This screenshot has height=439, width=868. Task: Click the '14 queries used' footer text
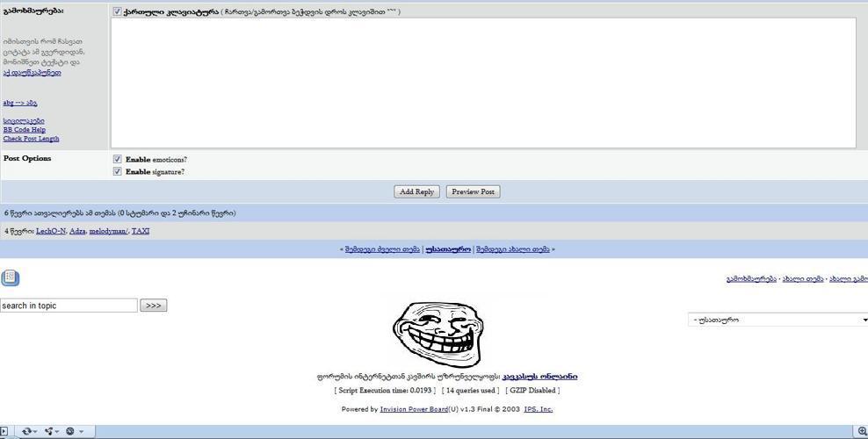coord(471,391)
